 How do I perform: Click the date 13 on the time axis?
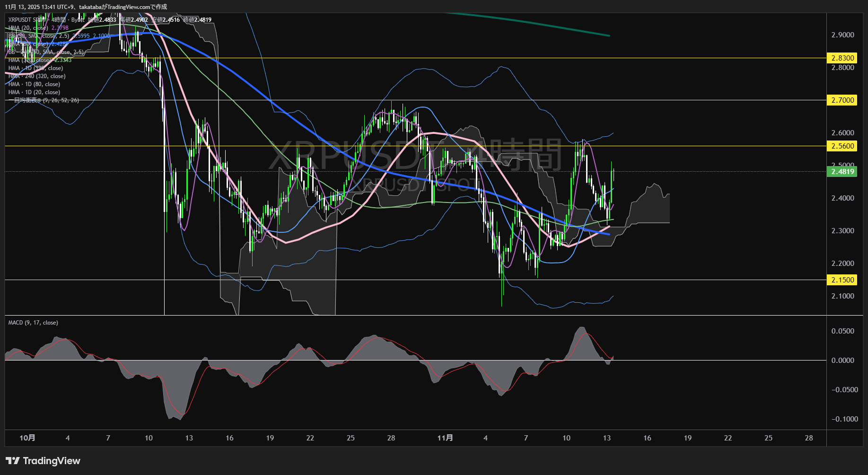point(607,438)
